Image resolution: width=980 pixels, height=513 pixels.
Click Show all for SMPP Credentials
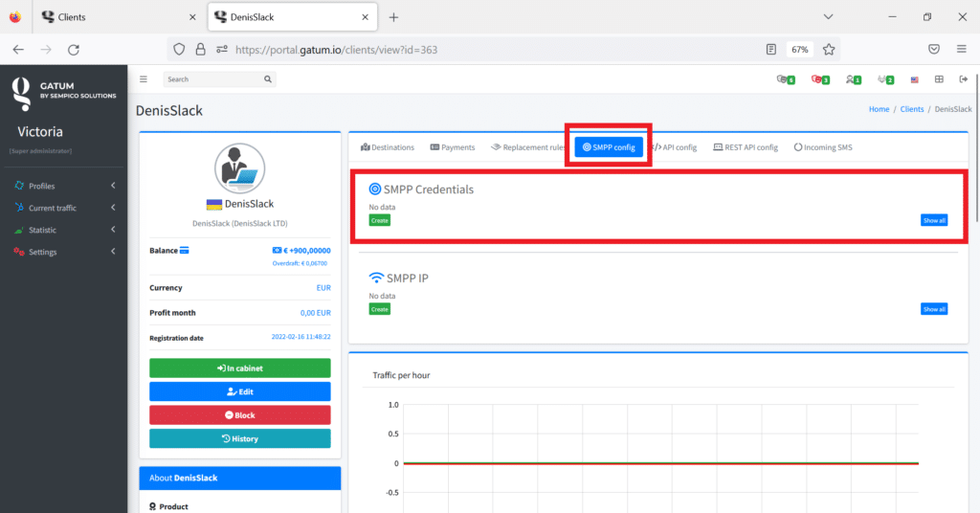click(x=934, y=220)
